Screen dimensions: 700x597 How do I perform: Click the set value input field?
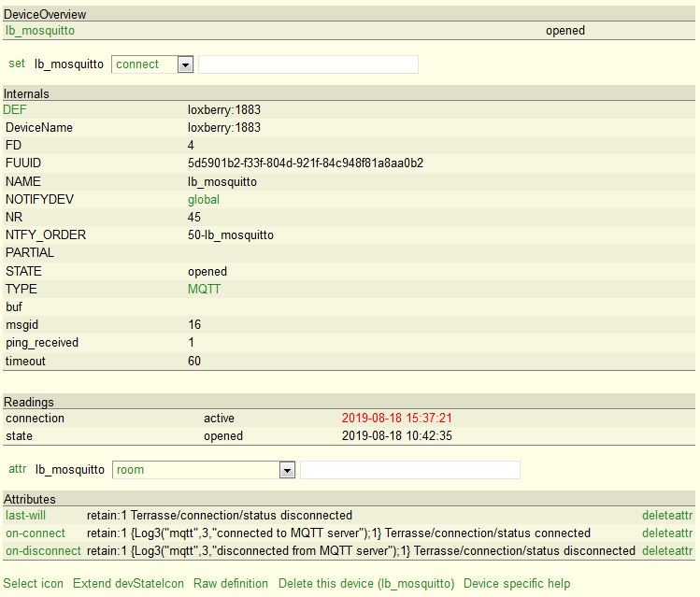308,64
